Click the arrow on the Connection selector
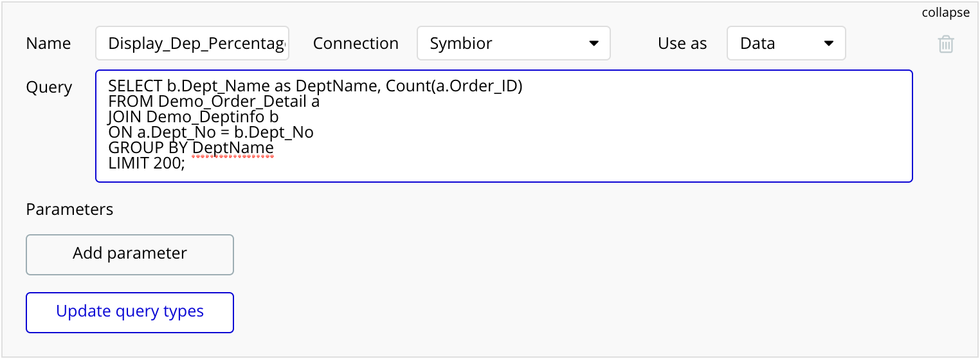This screenshot has width=980, height=359. (594, 44)
